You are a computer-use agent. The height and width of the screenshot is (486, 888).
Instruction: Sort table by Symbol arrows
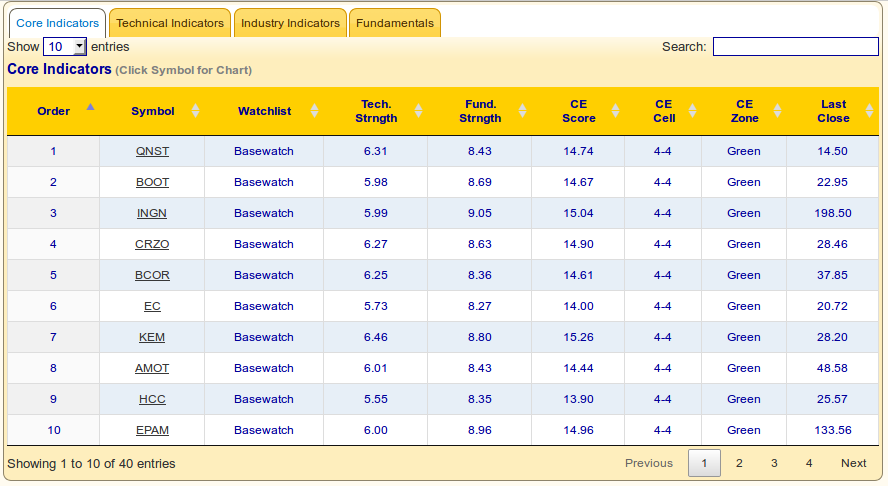point(195,110)
